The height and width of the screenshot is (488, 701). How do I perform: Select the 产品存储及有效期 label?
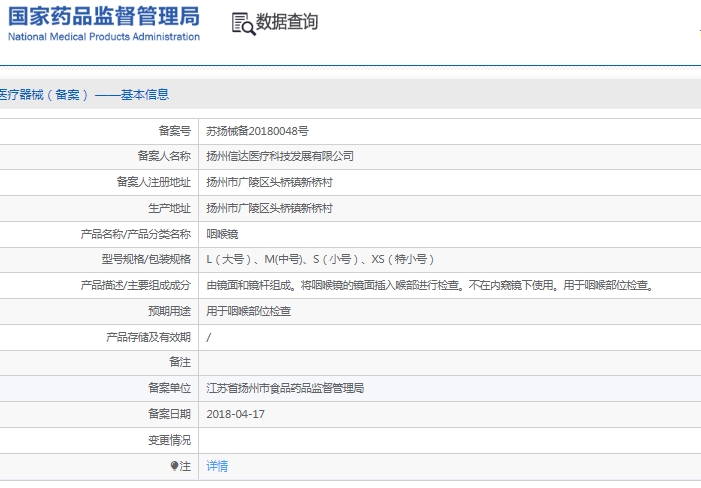[x=148, y=337]
